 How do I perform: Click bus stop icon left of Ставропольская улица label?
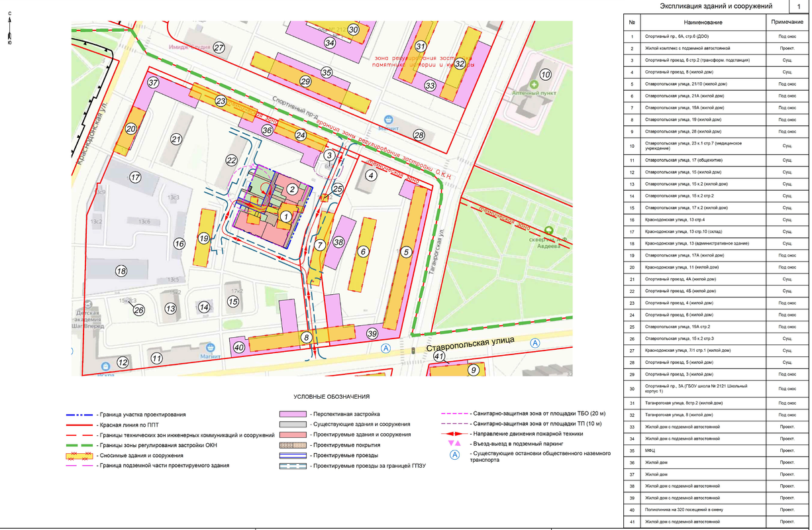pos(386,348)
